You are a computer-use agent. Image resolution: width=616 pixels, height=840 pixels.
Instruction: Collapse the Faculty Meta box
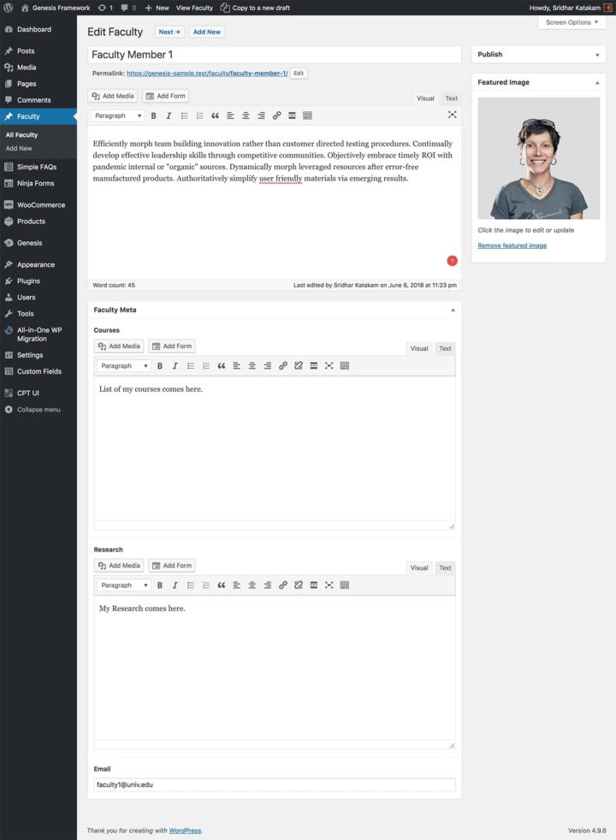(453, 310)
